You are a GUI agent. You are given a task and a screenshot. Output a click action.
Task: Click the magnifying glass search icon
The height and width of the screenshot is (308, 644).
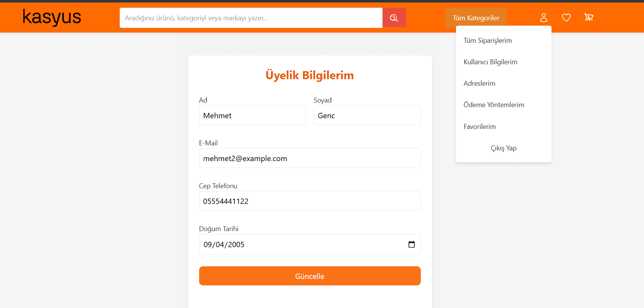pyautogui.click(x=394, y=18)
